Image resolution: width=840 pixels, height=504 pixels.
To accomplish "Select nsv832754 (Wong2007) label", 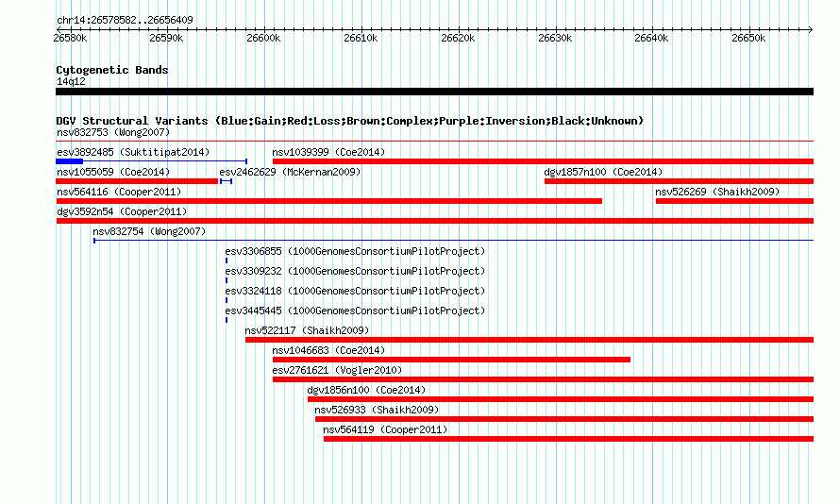I will point(149,231).
